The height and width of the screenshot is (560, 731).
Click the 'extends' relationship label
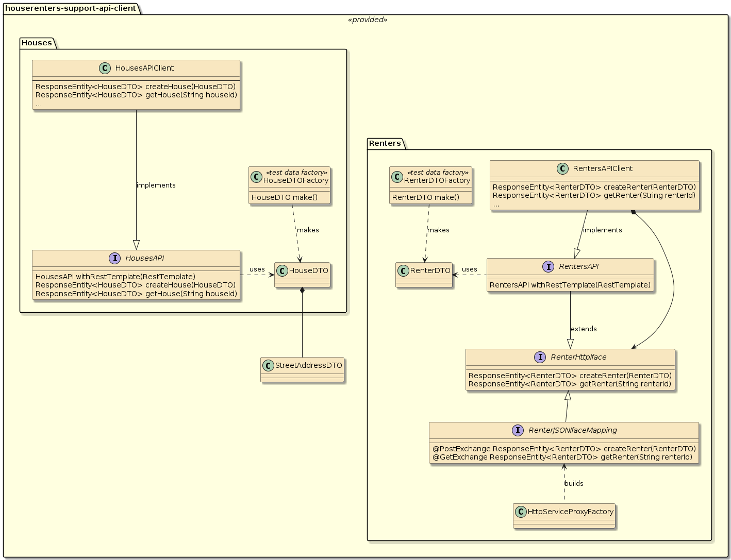584,329
